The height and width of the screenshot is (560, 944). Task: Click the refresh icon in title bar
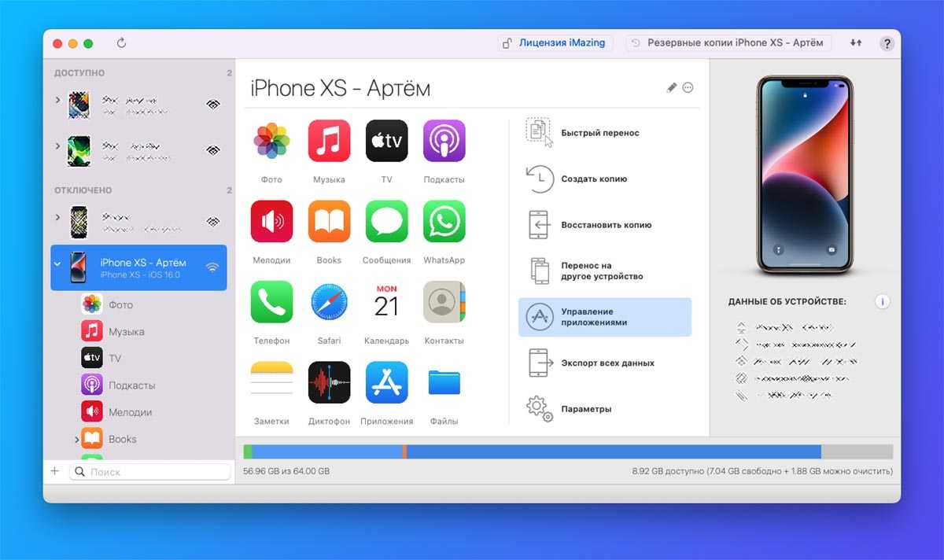pyautogui.click(x=121, y=43)
